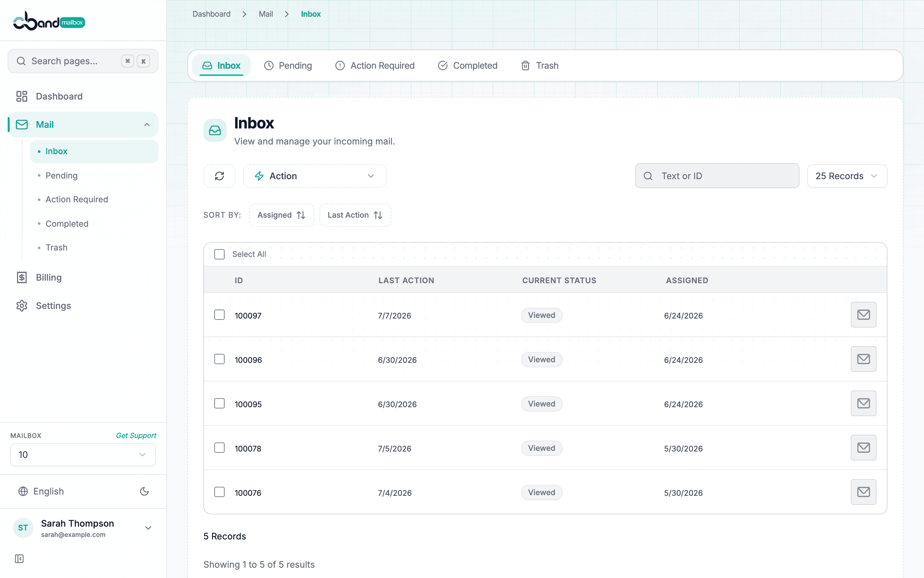Viewport: 924px width, 578px height.
Task: Focus the Text or ID search field
Action: tap(717, 176)
